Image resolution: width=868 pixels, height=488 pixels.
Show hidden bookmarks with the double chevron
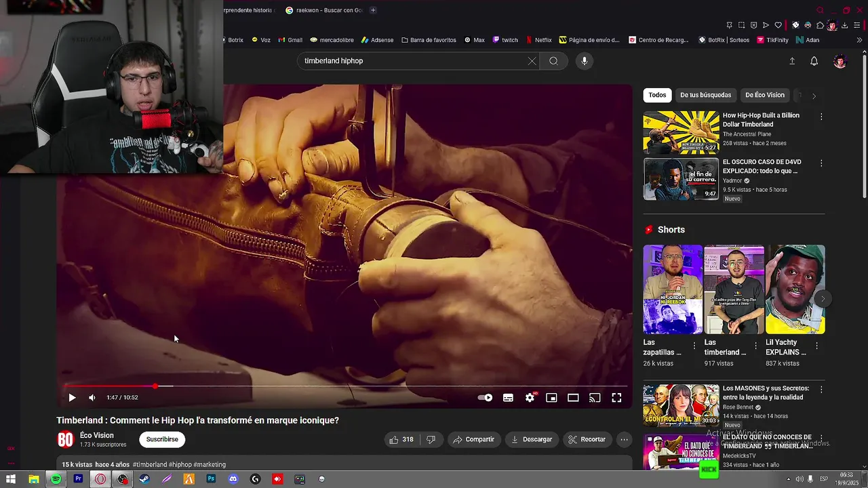coord(860,40)
